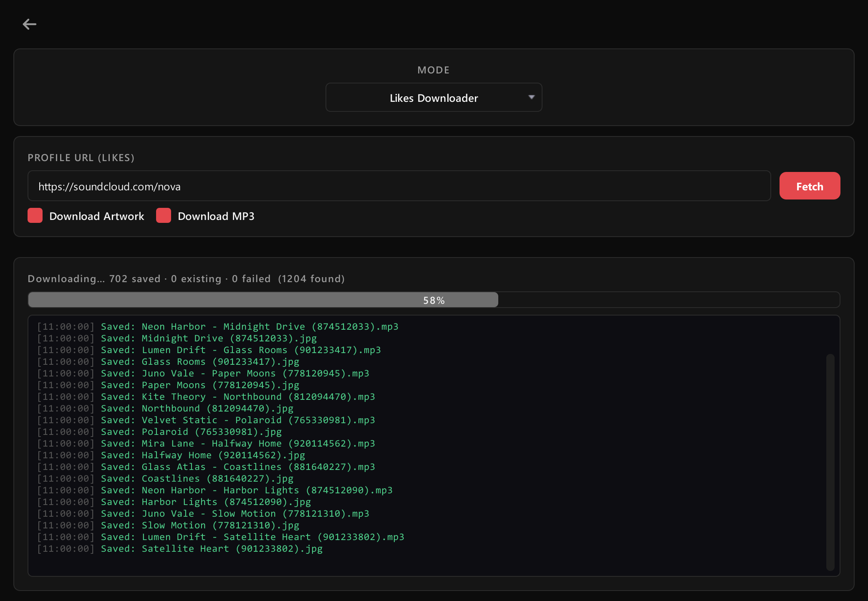The width and height of the screenshot is (868, 601).
Task: Click the PROFILE URL (LIKES) label
Action: [81, 158]
